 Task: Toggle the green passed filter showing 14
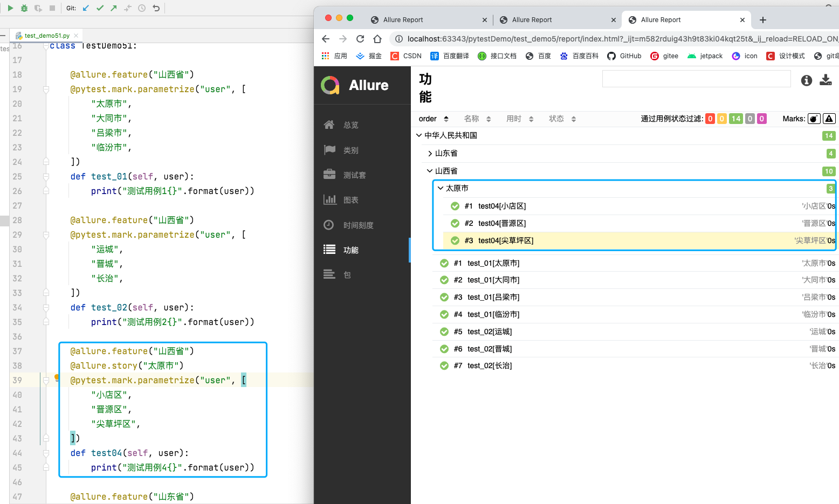(736, 119)
